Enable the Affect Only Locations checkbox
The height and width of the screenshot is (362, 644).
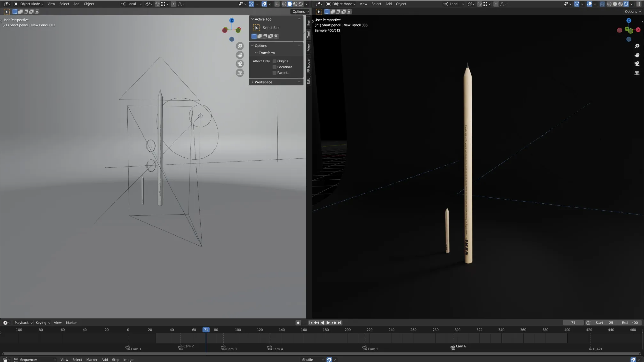click(x=275, y=67)
